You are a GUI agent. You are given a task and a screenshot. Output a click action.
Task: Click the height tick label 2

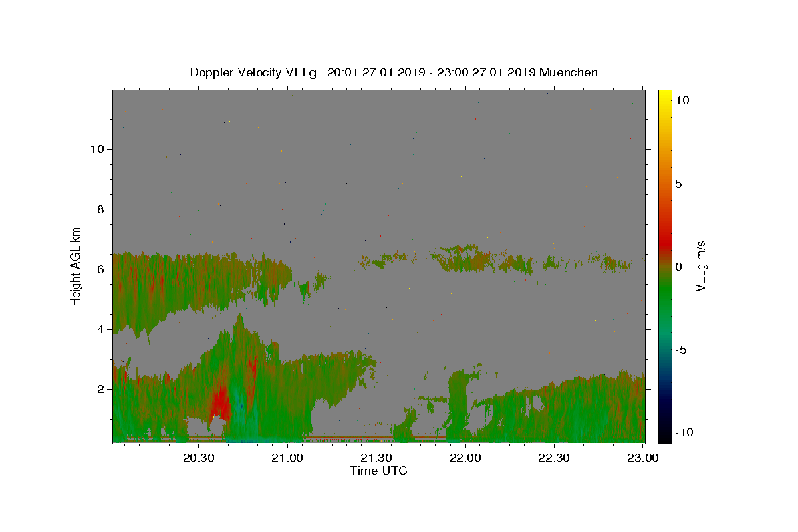[100, 388]
